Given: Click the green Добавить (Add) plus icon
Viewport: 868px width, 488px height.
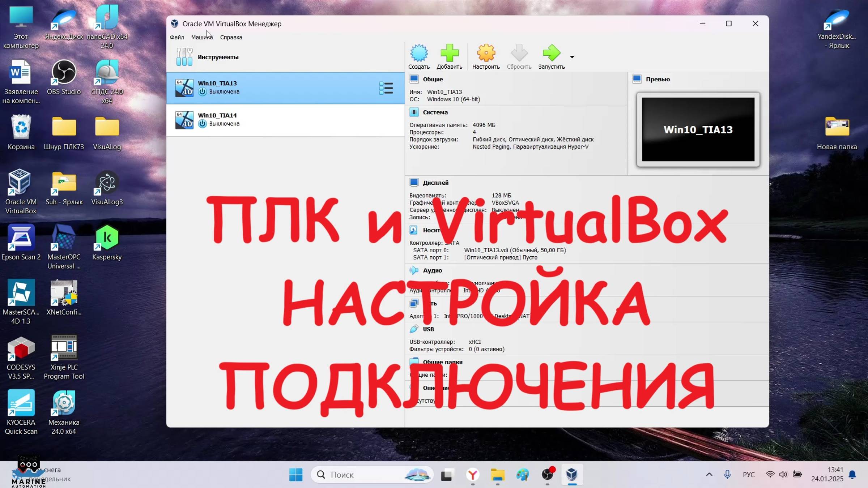Looking at the screenshot, I should 449,53.
